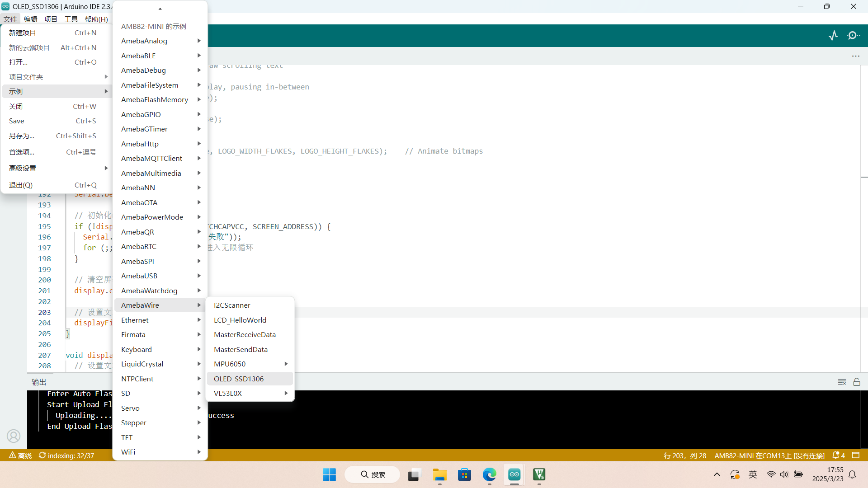Open MasterSendData example

pyautogui.click(x=250, y=349)
